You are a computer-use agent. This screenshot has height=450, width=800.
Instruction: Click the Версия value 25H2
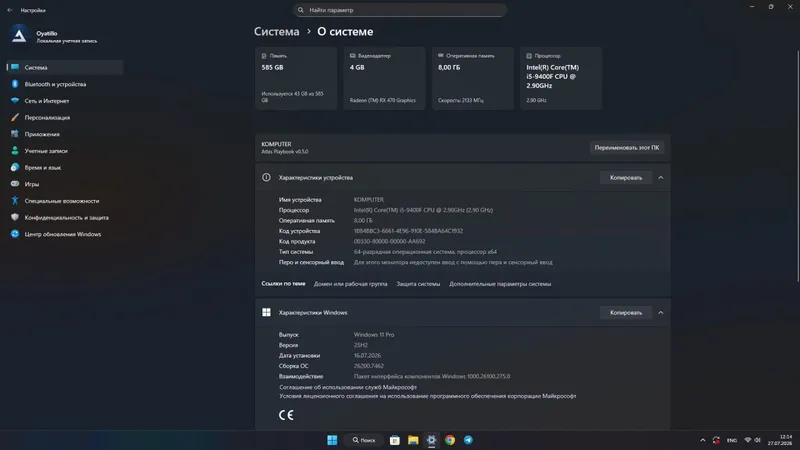pyautogui.click(x=360, y=345)
